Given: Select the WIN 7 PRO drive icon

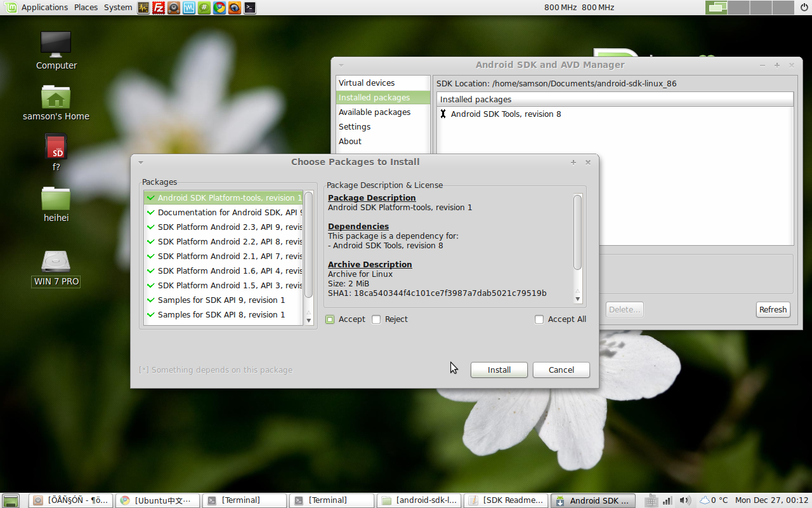Looking at the screenshot, I should 56,268.
